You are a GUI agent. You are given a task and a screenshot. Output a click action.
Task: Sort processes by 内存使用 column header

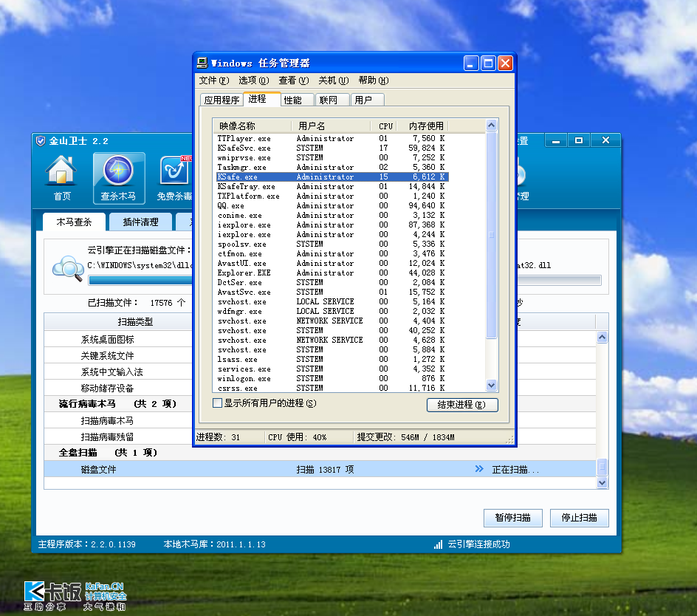click(422, 126)
